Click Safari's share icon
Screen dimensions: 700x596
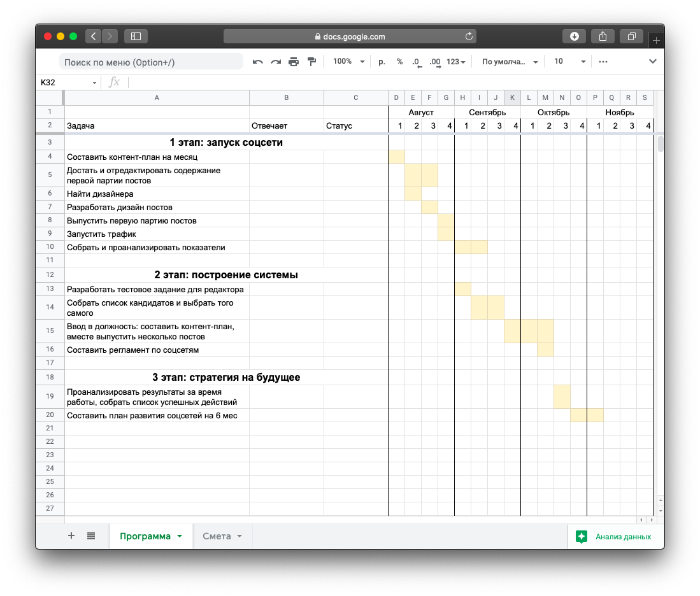603,36
